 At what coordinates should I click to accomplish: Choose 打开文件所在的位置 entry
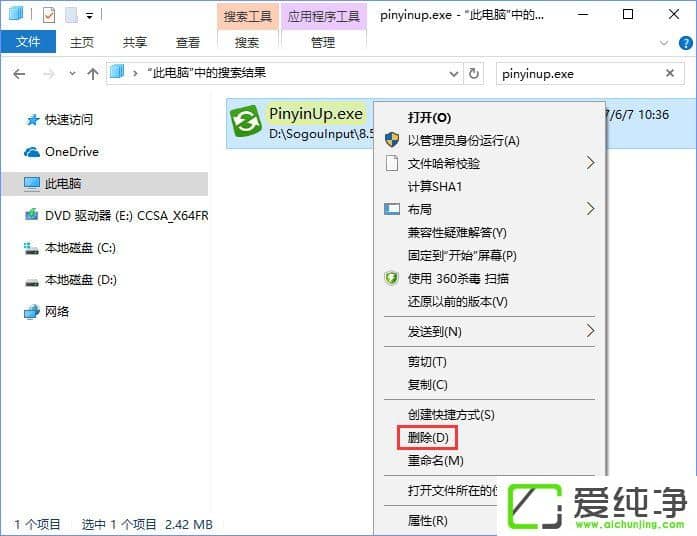tap(453, 491)
